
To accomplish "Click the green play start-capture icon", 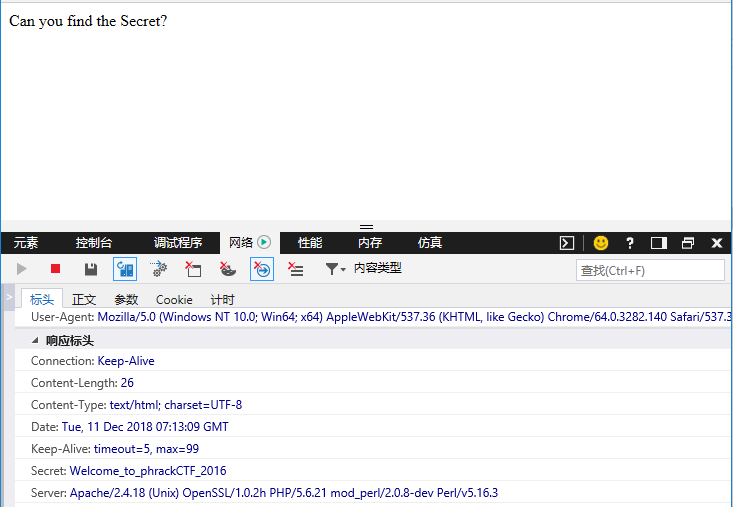I will 22,269.
